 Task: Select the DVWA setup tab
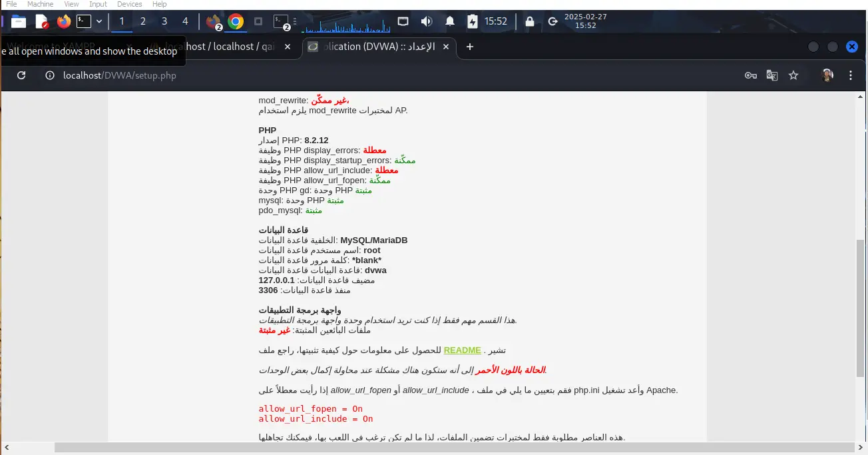coord(379,47)
